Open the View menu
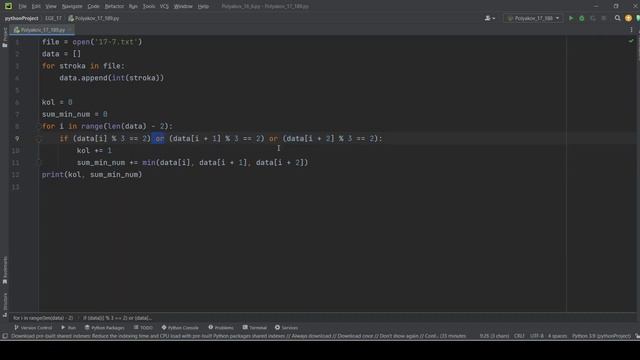Screen dimensions: 640x360 tap(51, 6)
